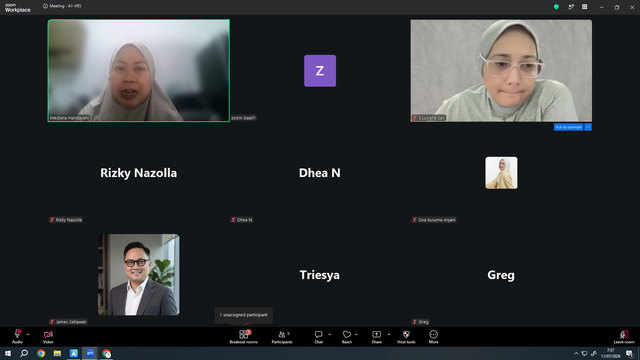Screen dimensions: 640x360
Task: Change the gallery View grid layout
Action: [584, 7]
